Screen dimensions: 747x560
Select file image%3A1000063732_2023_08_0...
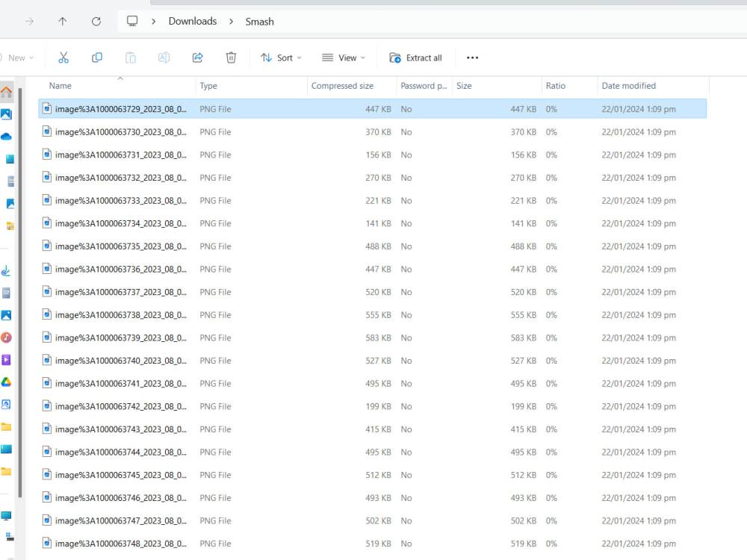click(372, 178)
